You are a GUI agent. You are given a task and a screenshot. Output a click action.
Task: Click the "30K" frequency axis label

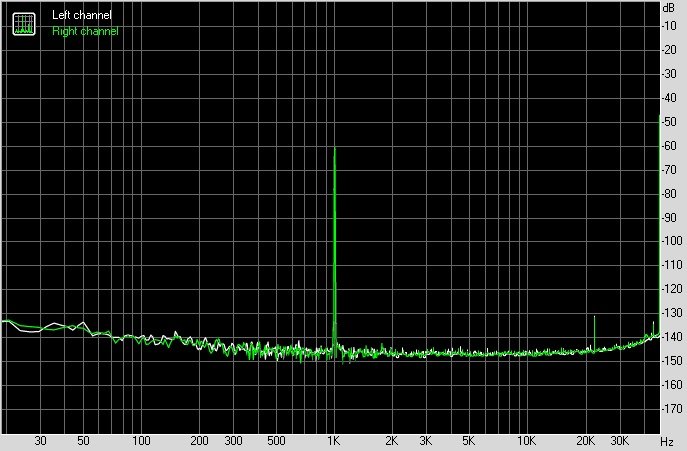click(x=620, y=440)
